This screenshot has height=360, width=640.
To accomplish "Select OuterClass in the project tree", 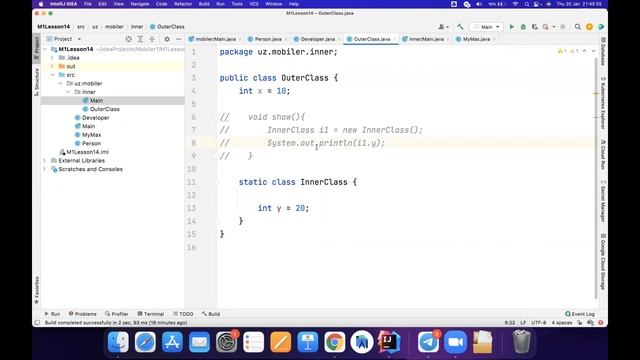I will click(104, 109).
